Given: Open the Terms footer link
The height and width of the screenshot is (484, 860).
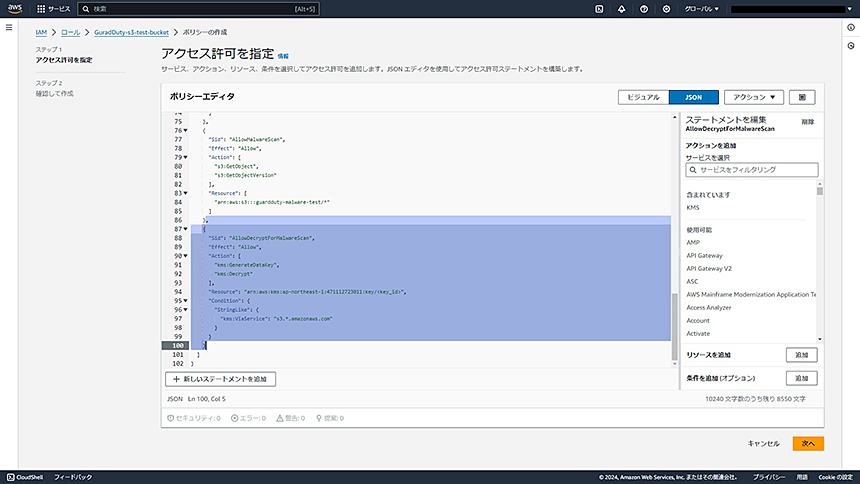Looking at the screenshot, I should pos(801,477).
